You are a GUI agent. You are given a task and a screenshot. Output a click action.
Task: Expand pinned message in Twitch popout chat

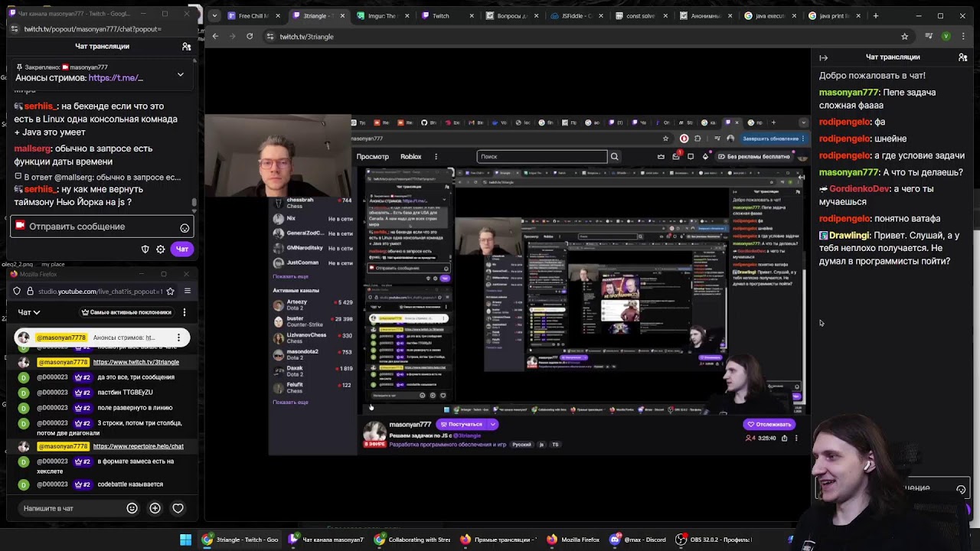pos(181,74)
